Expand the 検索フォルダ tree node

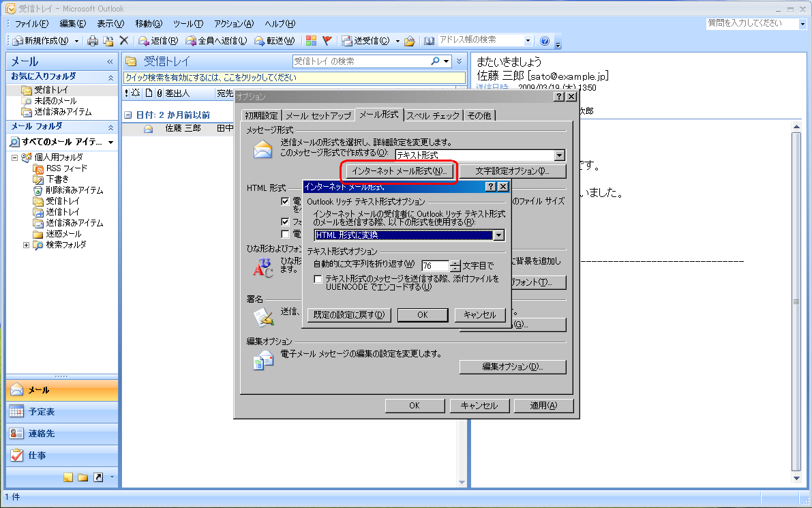click(26, 245)
